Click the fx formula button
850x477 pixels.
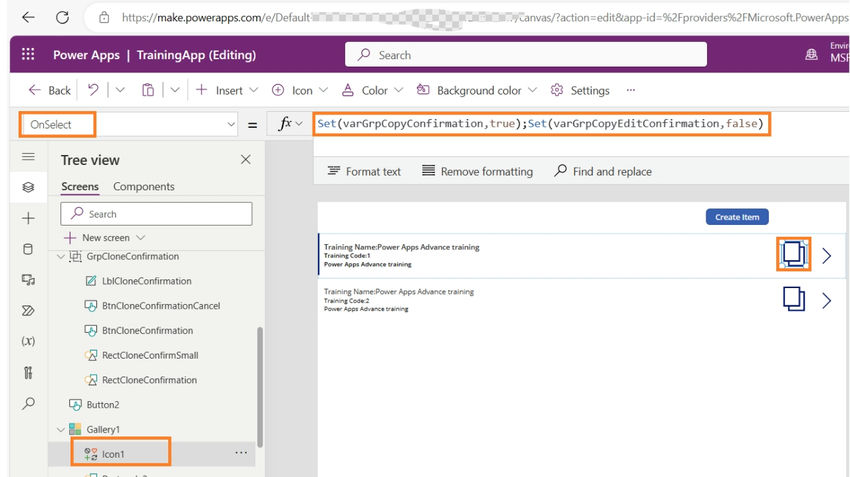[290, 124]
